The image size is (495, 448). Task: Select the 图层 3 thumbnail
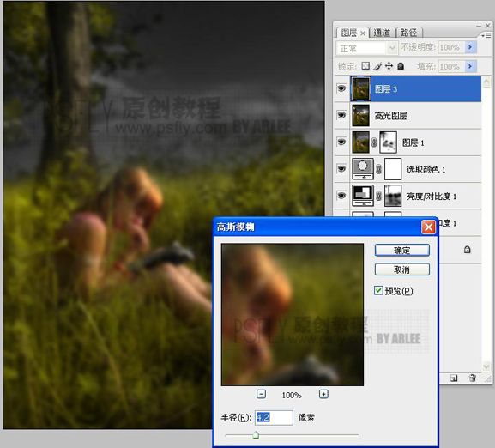360,88
